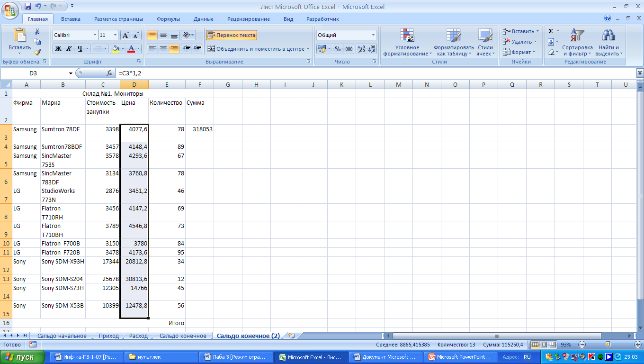Align cell text to top
Screen dimensions: 644x364
click(x=152, y=35)
